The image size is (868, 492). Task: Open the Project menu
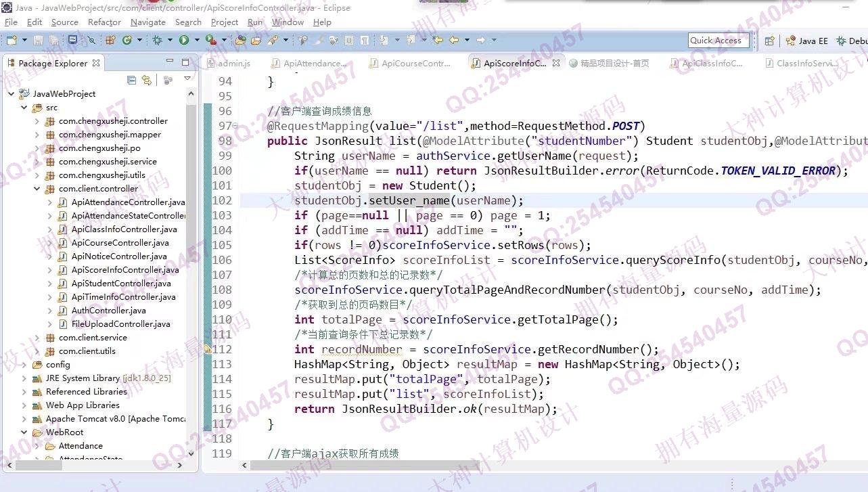point(225,22)
